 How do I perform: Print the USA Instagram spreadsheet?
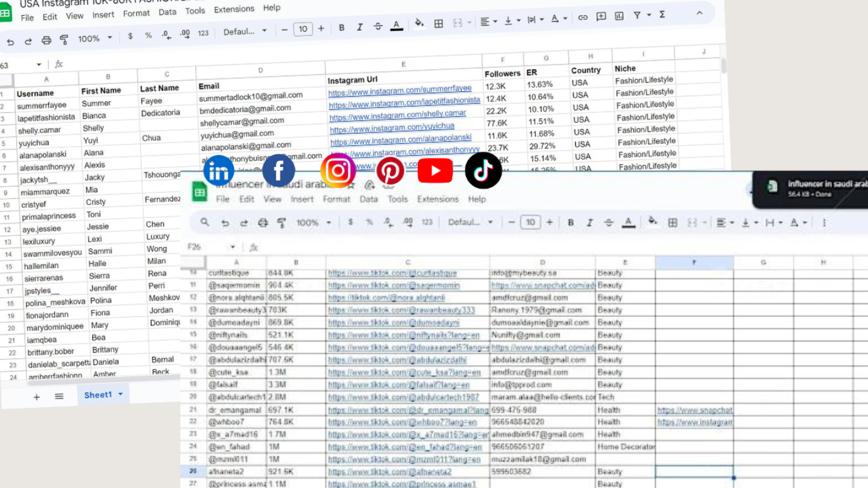click(46, 40)
